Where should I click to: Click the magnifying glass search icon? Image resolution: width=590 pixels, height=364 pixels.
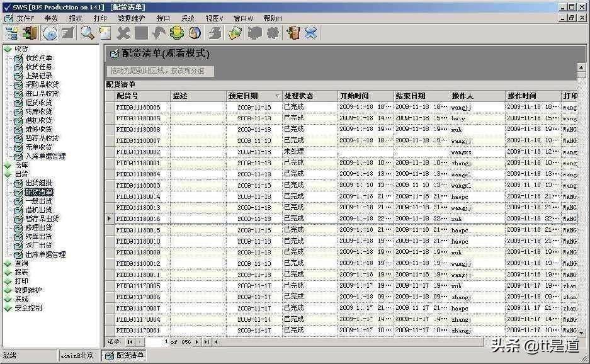[88, 33]
